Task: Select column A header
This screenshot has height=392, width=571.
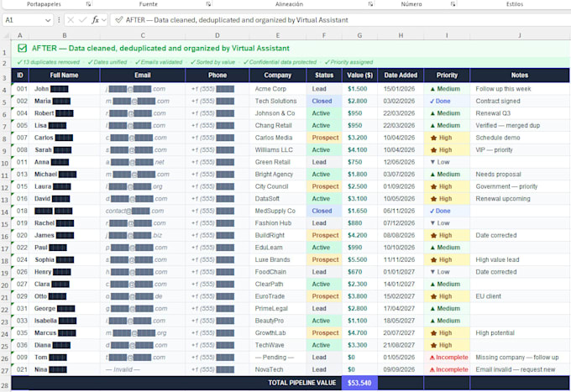Action: [19, 35]
